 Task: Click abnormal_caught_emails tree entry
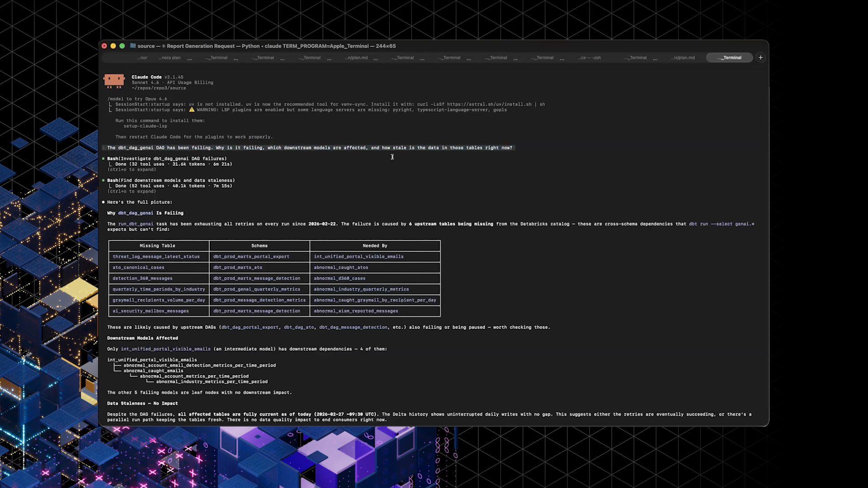[x=153, y=371]
